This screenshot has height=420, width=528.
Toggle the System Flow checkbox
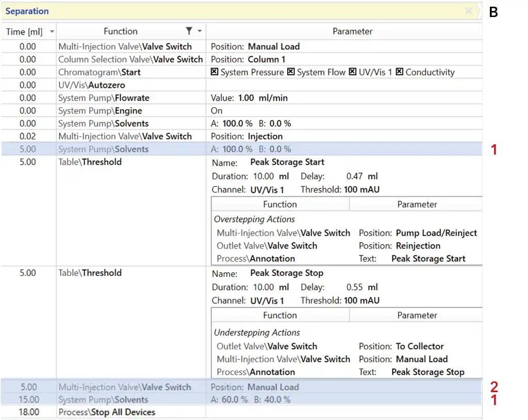(x=291, y=72)
